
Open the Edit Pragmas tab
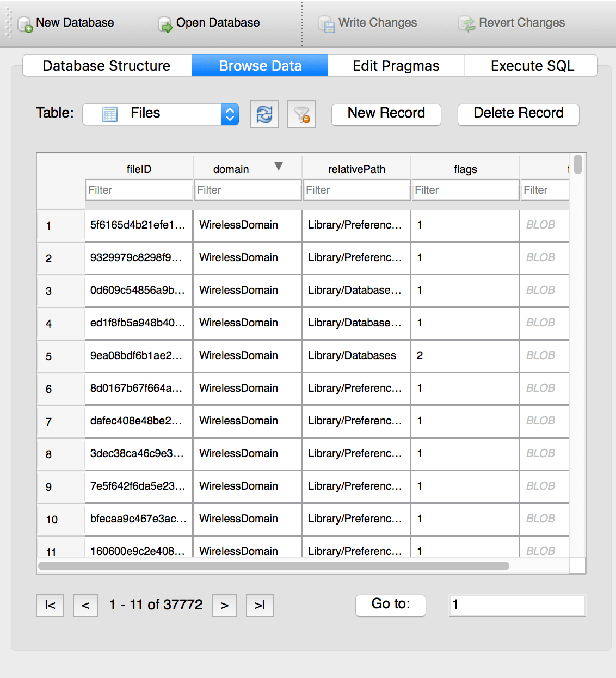(x=396, y=65)
